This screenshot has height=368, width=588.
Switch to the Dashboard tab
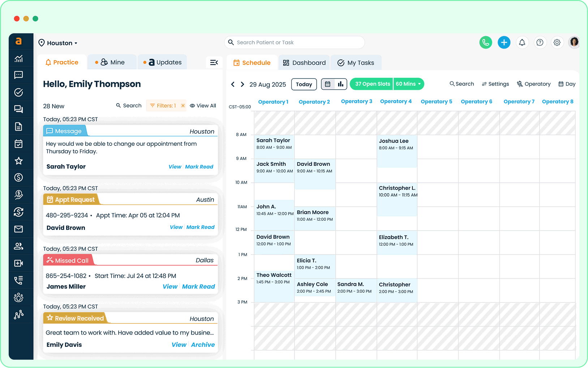304,63
